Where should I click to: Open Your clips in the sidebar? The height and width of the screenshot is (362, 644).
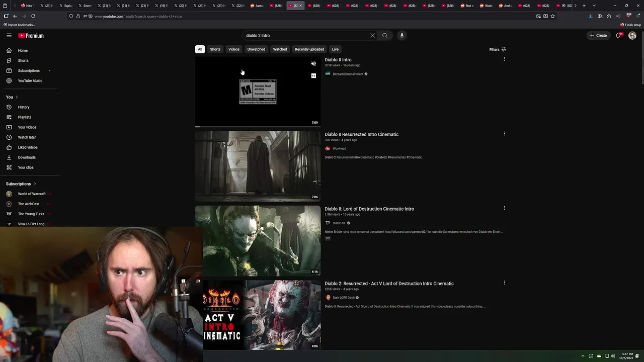point(26,167)
